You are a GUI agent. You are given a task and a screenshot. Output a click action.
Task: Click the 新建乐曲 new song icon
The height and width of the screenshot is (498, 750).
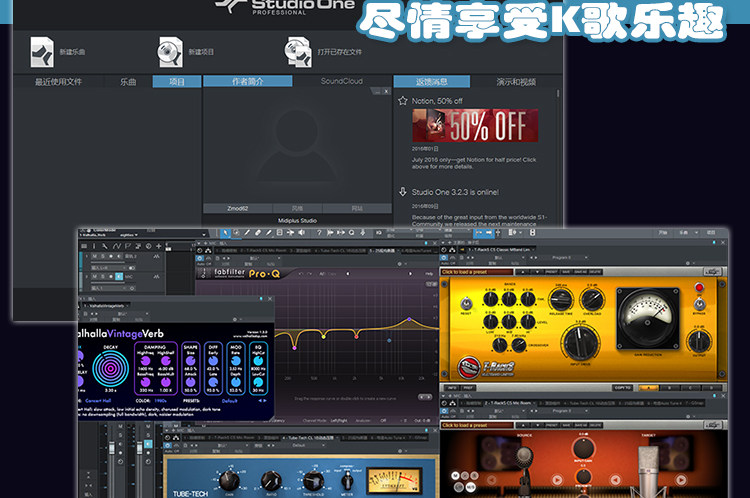pos(42,52)
